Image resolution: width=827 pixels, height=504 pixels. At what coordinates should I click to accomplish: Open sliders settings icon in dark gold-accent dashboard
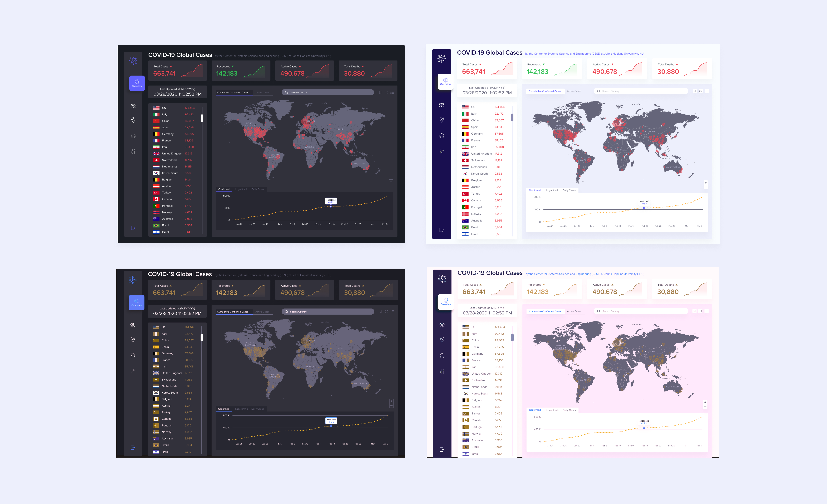tap(133, 371)
